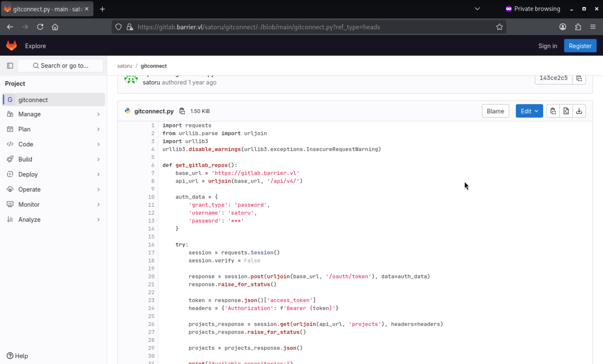Toggle the sidebar collapse icon

[10, 65]
